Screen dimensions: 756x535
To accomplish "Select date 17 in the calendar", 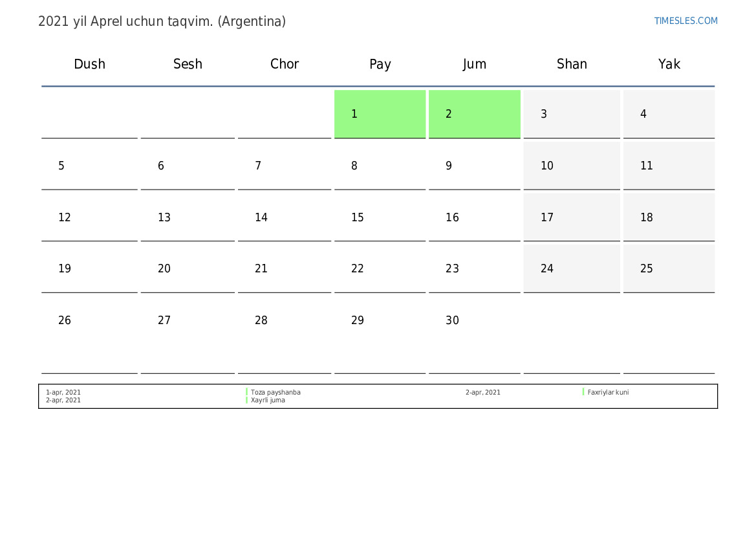I will (572, 217).
